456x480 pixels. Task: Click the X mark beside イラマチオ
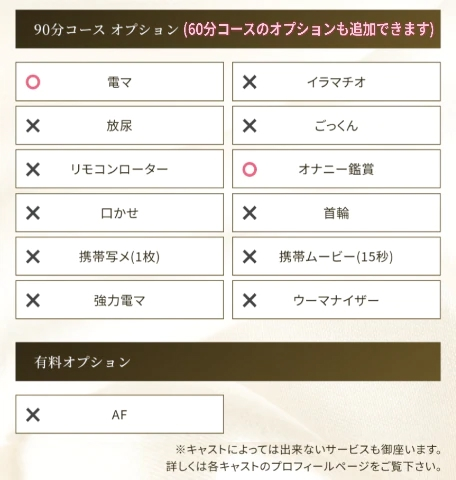pyautogui.click(x=250, y=82)
